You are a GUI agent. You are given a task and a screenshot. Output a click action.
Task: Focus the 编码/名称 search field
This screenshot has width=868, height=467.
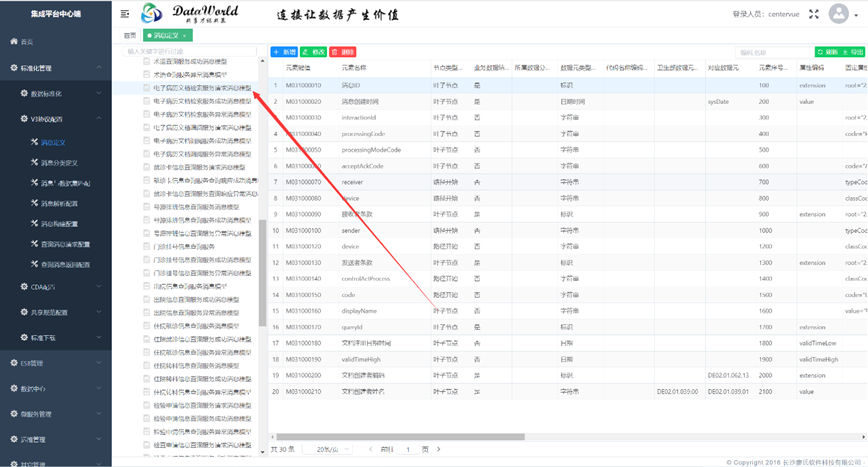[x=774, y=53]
